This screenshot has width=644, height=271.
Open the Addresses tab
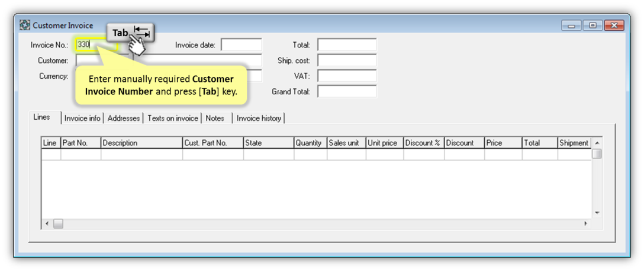124,119
